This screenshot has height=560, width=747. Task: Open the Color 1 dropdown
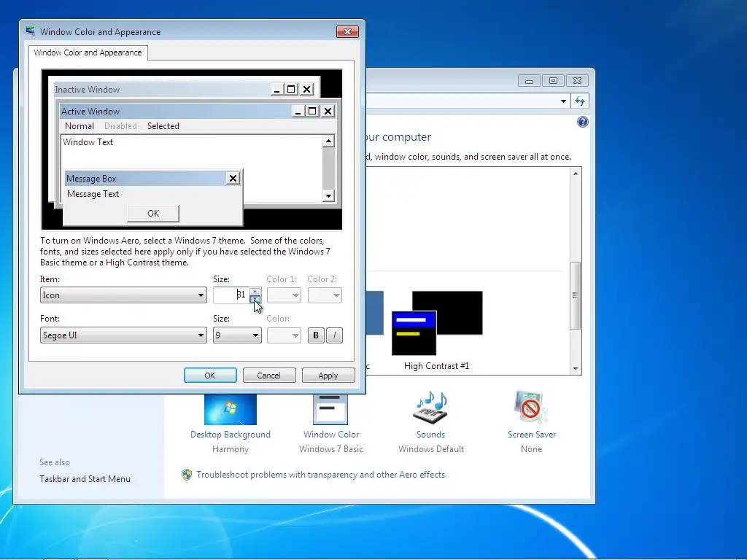coord(284,295)
